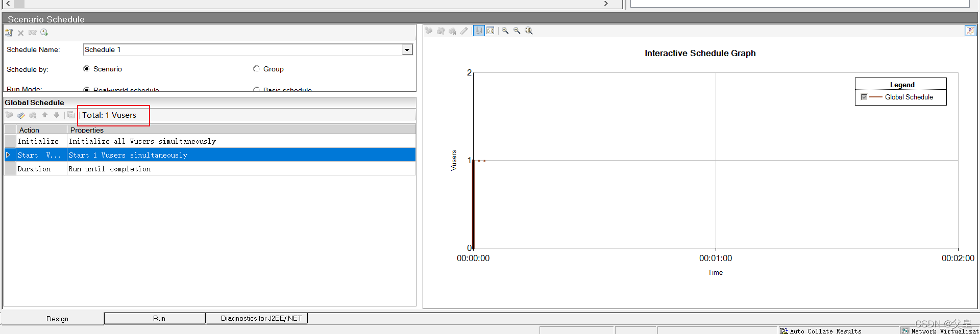Open the Schedule Name dropdown

[x=407, y=50]
